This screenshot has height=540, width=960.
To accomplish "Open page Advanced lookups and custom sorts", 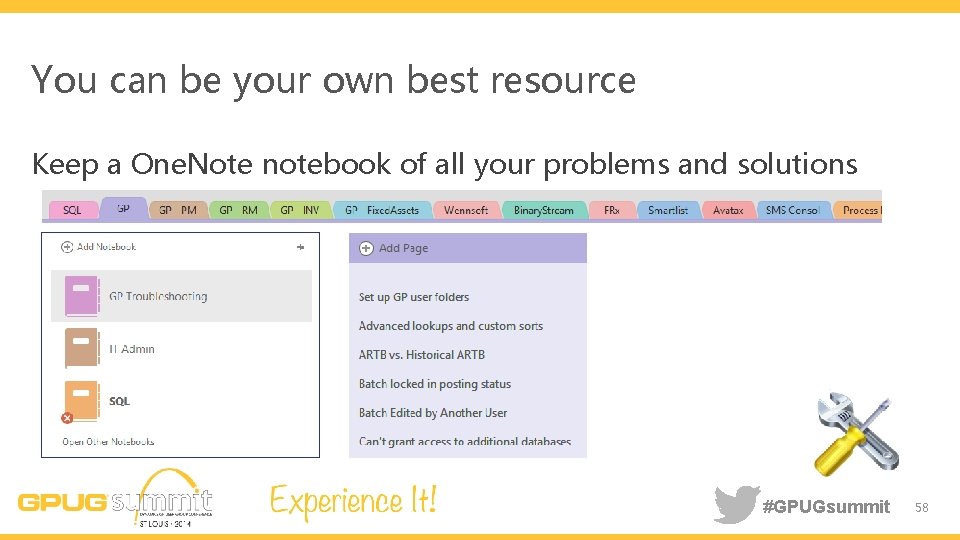I will (x=451, y=326).
